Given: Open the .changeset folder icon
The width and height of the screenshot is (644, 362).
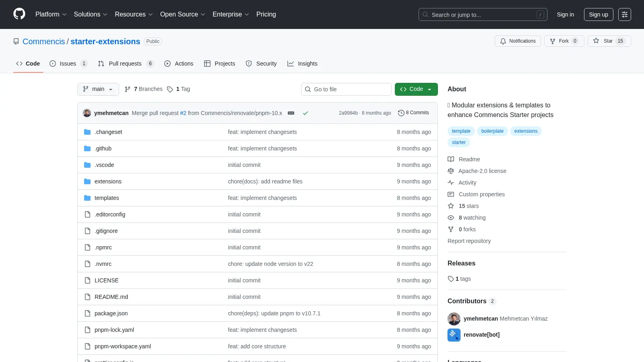Looking at the screenshot, I should click(87, 132).
